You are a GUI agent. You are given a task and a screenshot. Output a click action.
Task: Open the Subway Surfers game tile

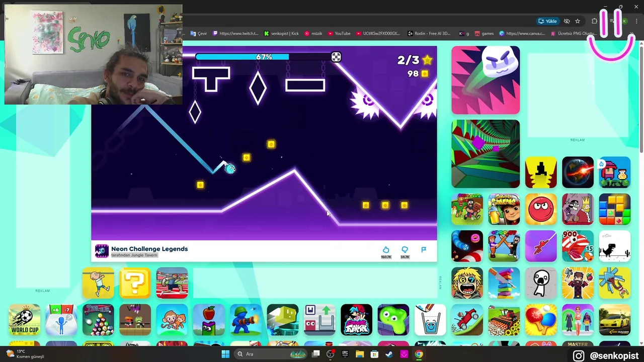(504, 209)
